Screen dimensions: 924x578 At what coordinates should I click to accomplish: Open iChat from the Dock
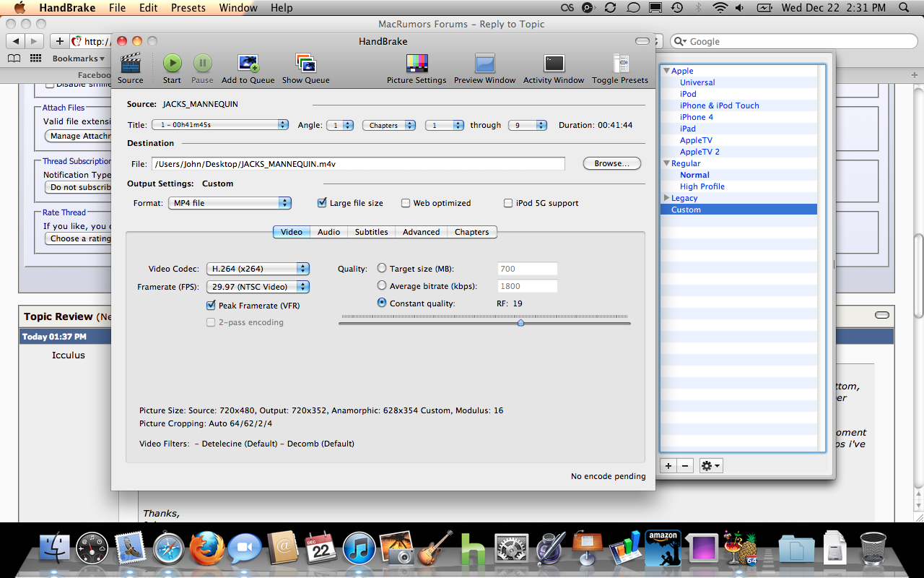point(245,548)
